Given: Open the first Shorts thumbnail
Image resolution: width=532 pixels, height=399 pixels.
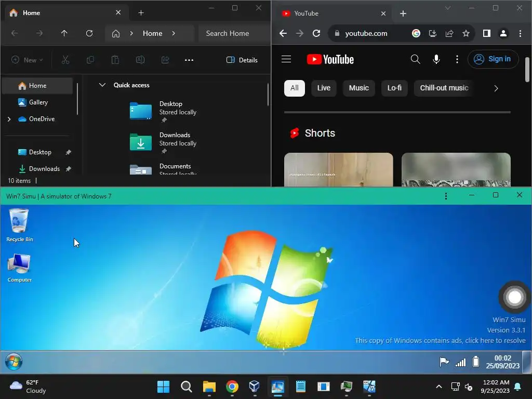Looking at the screenshot, I should click(339, 169).
